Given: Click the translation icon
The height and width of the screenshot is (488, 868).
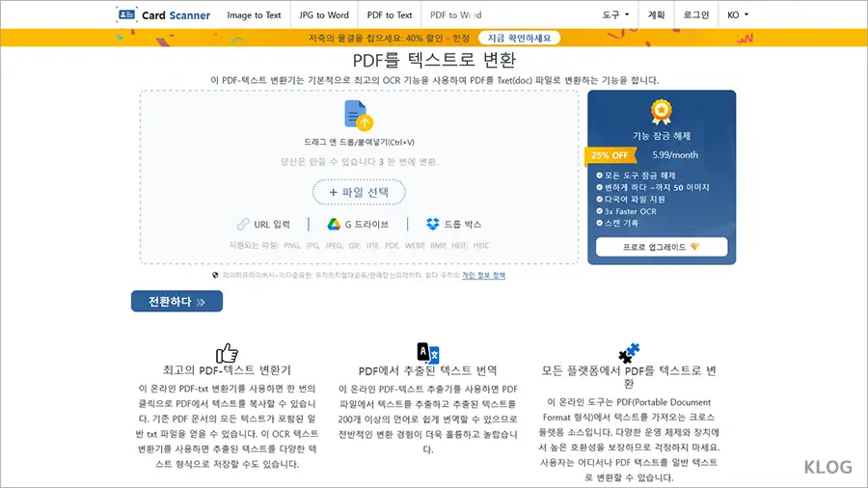Looking at the screenshot, I should pos(428,352).
